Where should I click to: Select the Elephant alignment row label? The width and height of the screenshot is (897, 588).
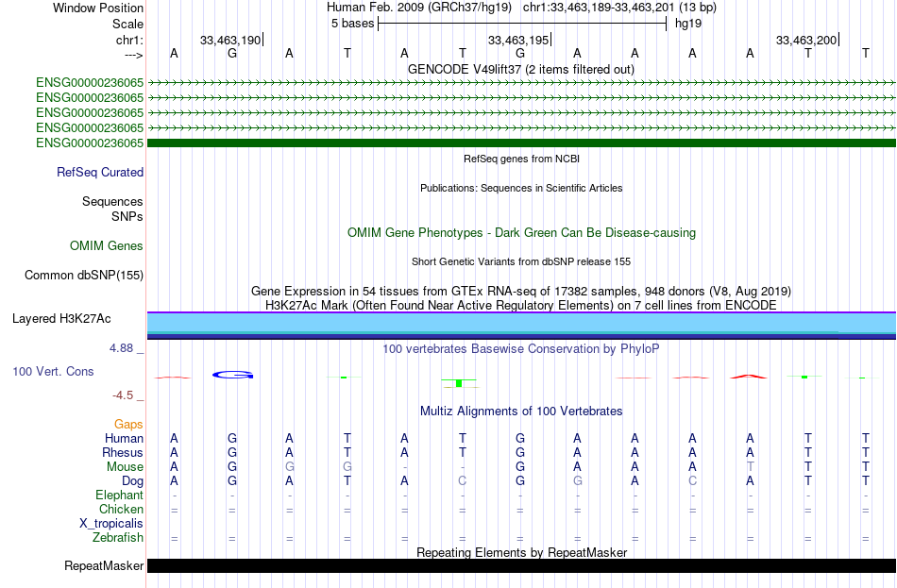coord(120,495)
